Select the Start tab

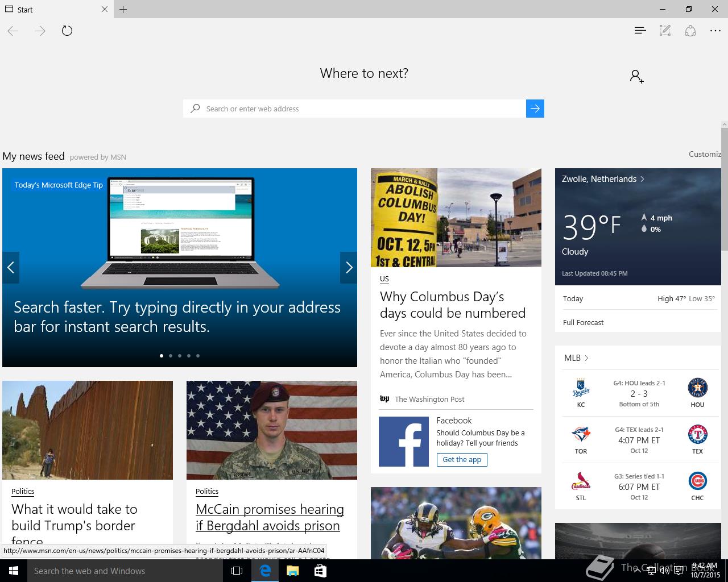pyautogui.click(x=57, y=9)
